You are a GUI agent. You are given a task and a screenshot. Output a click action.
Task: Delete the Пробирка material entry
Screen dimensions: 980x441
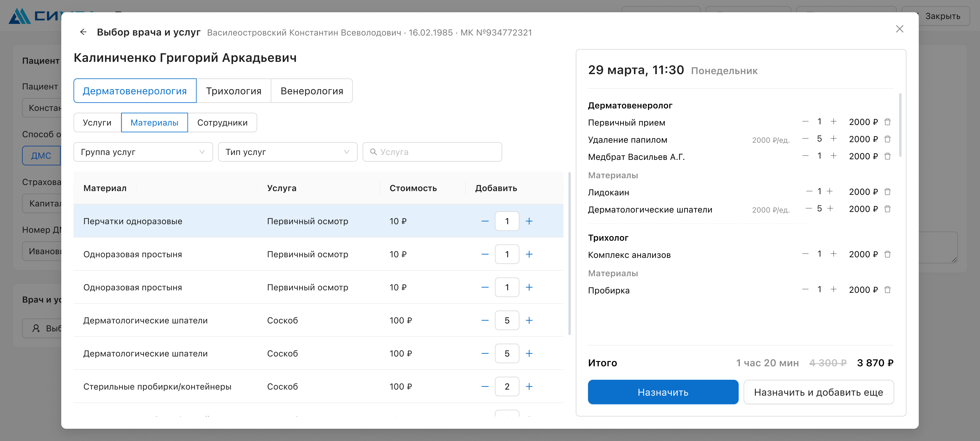pos(887,290)
